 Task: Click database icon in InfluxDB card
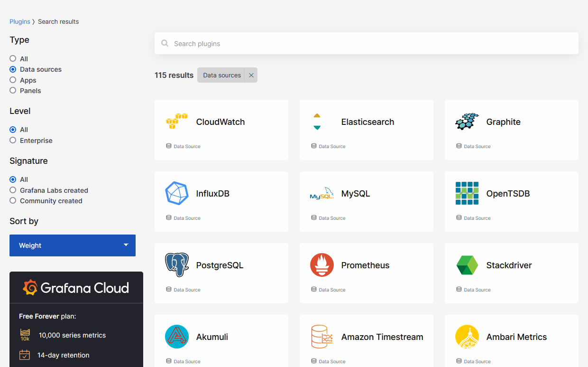(169, 217)
